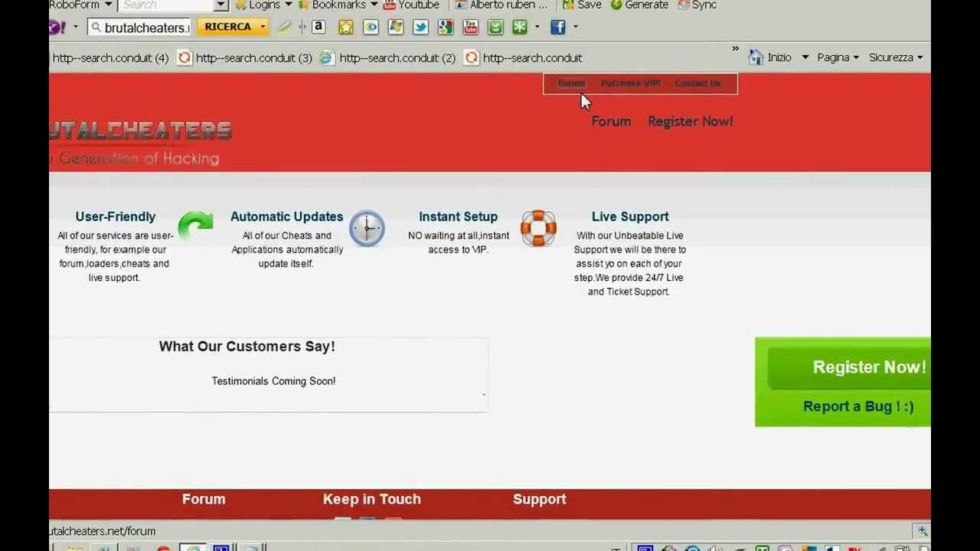Click the green envelope mail toolbar icon

point(495,27)
